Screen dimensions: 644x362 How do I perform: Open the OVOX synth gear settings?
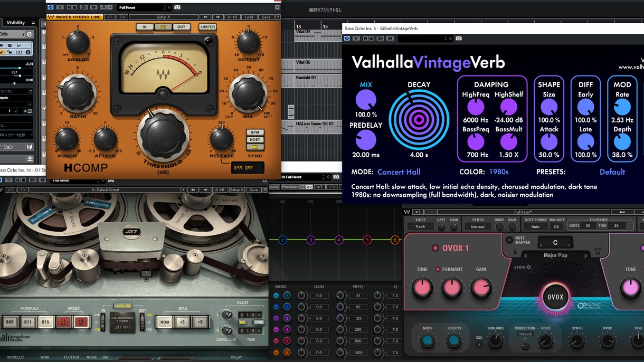click(x=528, y=268)
